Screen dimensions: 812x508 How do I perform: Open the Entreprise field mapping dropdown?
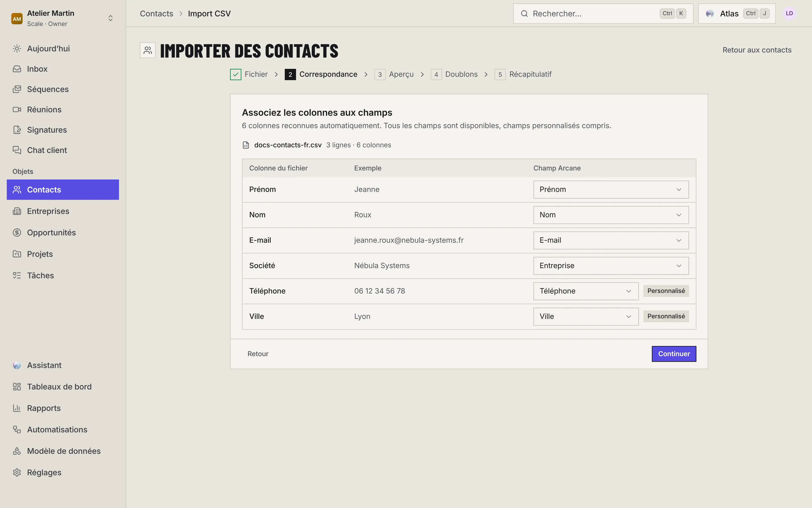point(611,266)
